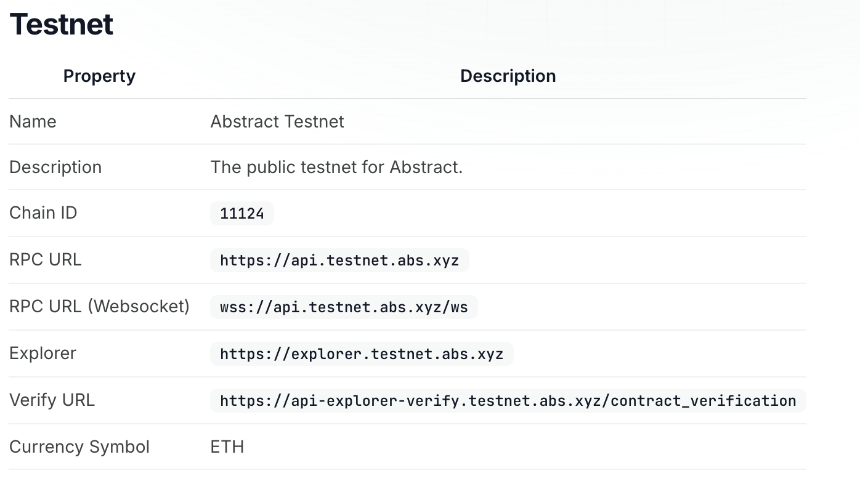The image size is (860, 489).
Task: Click the Currency Symbol label
Action: [80, 447]
